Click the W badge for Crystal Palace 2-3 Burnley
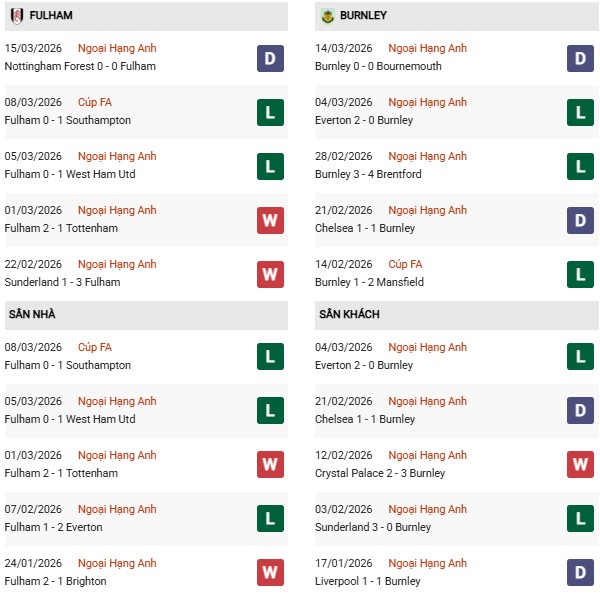 [580, 465]
